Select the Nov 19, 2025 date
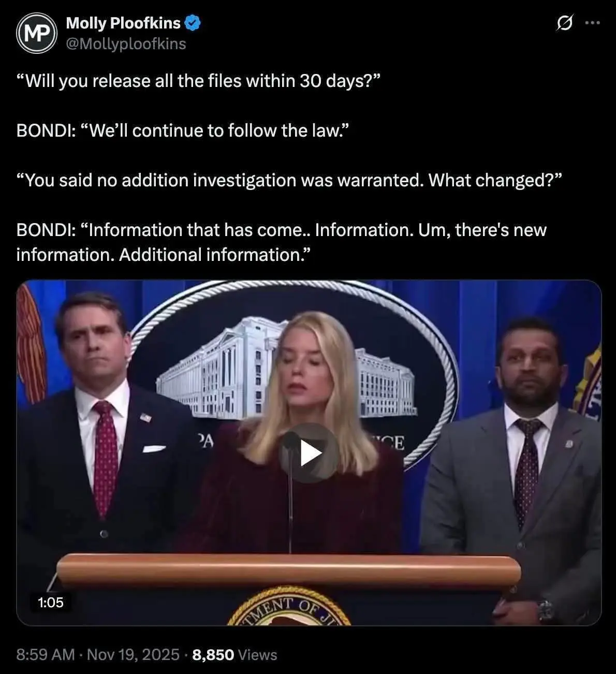616x674 pixels. coord(133,655)
